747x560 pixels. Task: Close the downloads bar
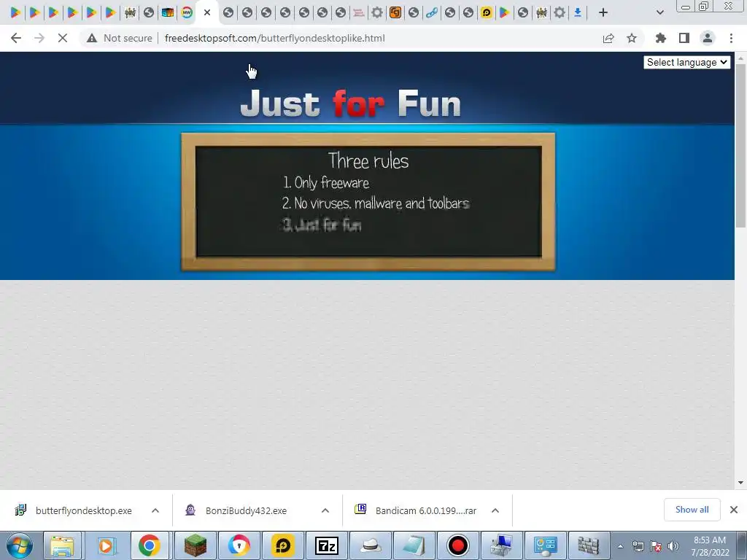(x=734, y=510)
